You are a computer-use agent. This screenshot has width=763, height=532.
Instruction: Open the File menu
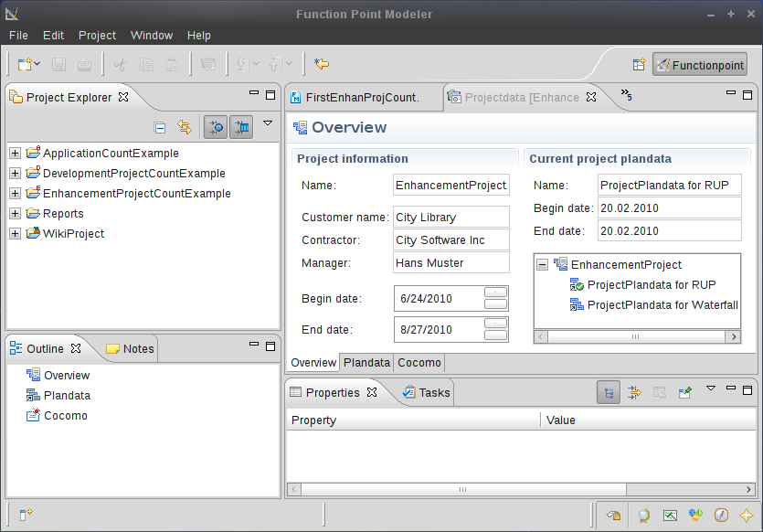18,36
